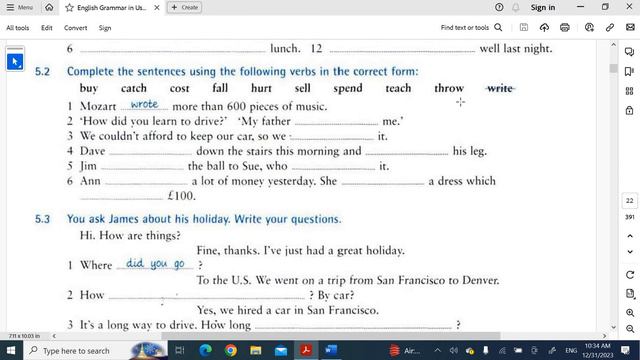Open the Edit menu
640x360 pixels.
pyautogui.click(x=47, y=28)
